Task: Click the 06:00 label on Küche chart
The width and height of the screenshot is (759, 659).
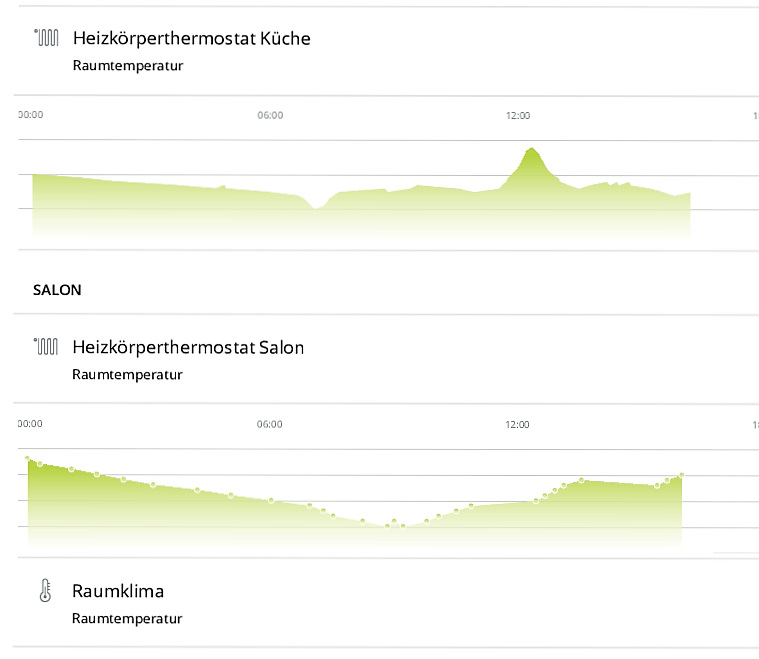Action: (x=270, y=115)
